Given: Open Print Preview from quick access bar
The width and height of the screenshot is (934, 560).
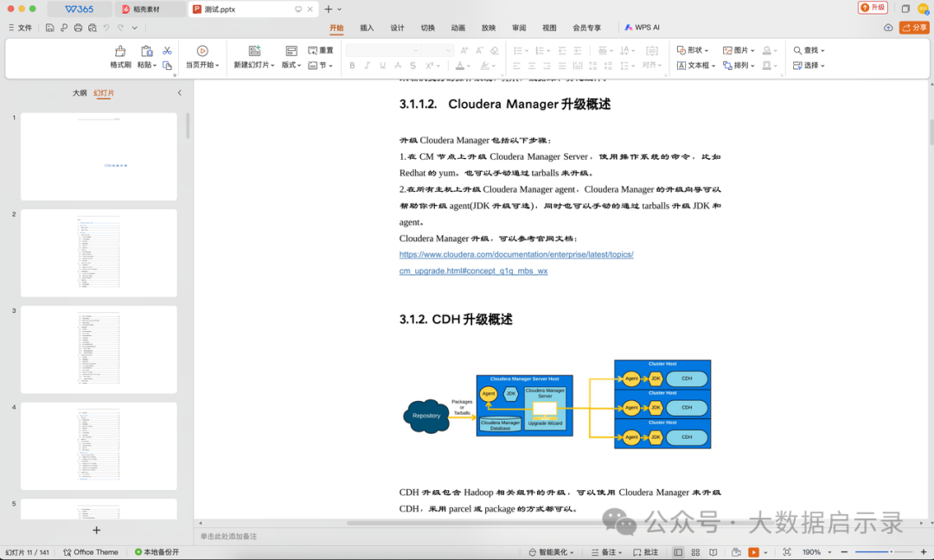Looking at the screenshot, I should pos(93,28).
